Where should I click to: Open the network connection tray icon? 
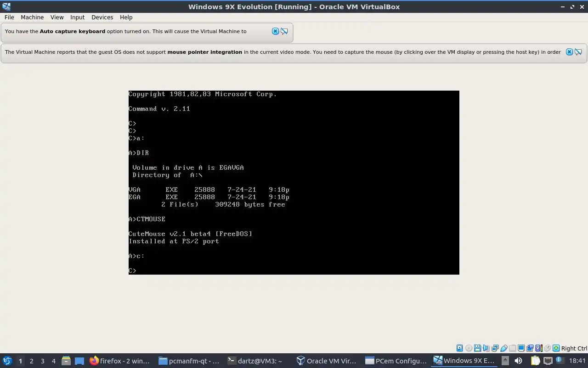pyautogui.click(x=548, y=361)
